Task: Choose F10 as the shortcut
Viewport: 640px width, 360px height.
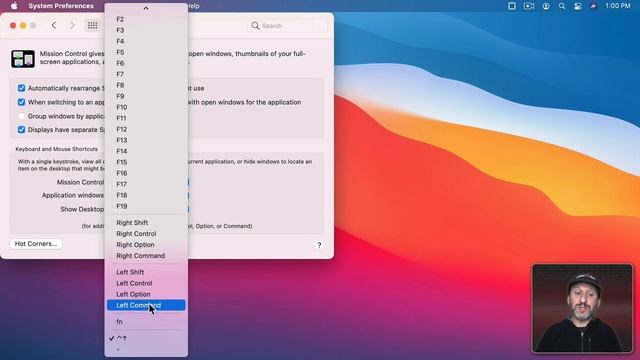Action: pyautogui.click(x=146, y=107)
